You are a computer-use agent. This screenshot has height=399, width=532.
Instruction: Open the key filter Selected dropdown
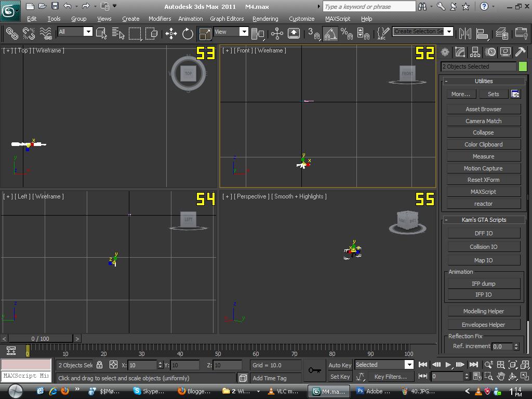[x=409, y=364]
